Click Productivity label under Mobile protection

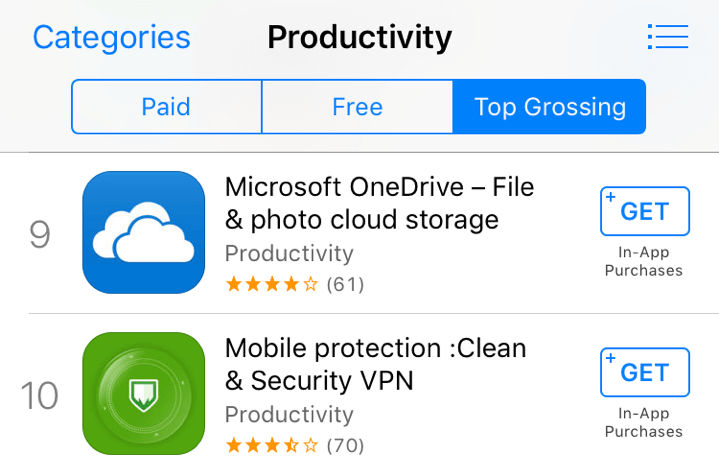tap(289, 414)
